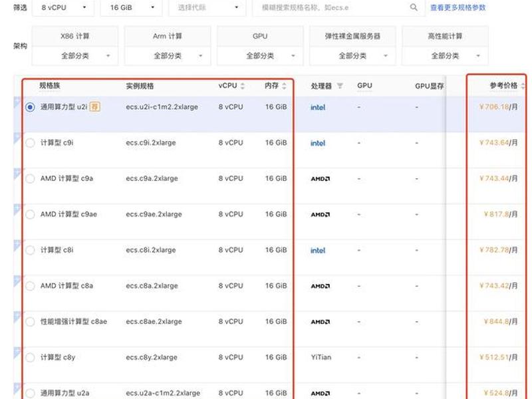Click AMD logo in c9a row
The width and height of the screenshot is (532, 399).
pyautogui.click(x=321, y=179)
